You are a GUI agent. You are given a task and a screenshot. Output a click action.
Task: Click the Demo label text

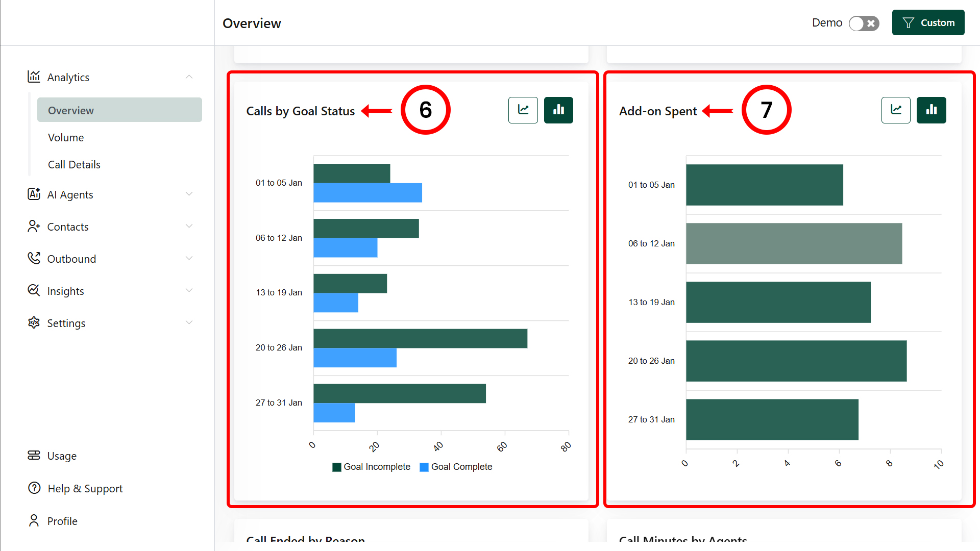tap(827, 22)
